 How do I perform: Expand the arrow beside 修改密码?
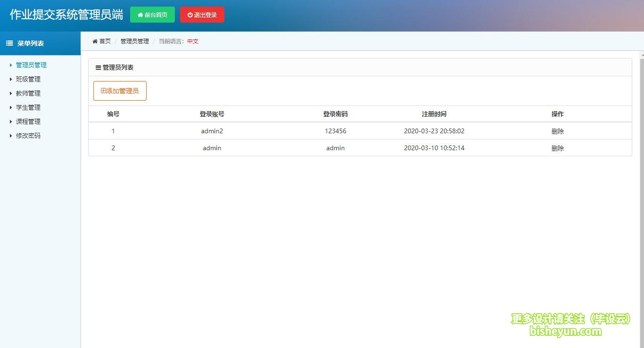[11, 136]
